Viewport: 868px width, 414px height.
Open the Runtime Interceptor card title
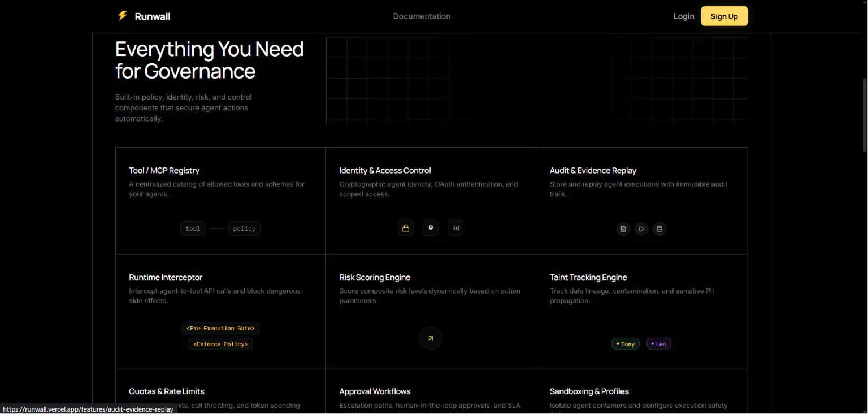tap(166, 277)
